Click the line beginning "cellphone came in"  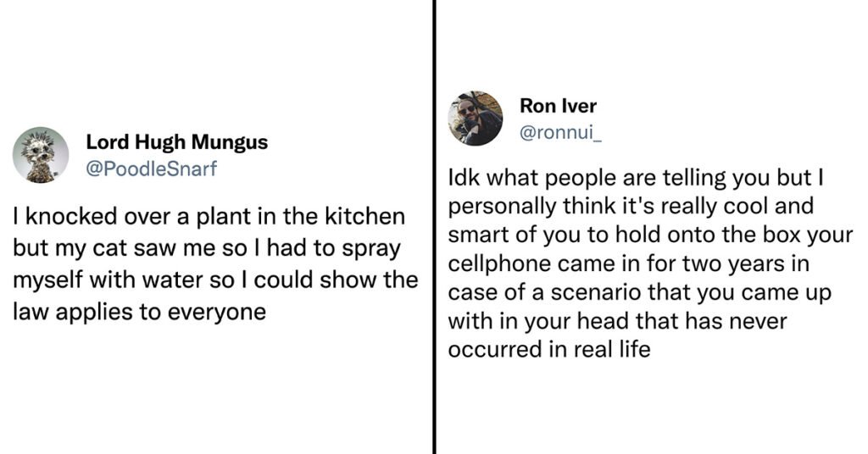[x=629, y=263]
